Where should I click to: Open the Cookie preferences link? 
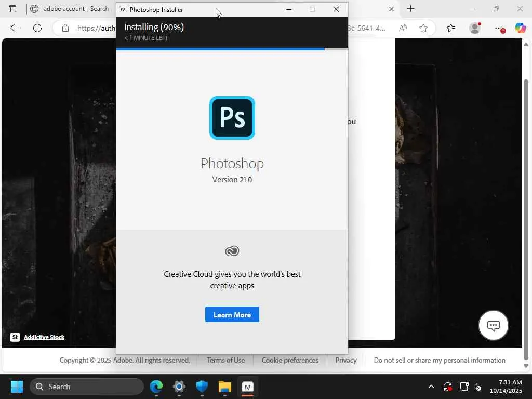tap(290, 360)
